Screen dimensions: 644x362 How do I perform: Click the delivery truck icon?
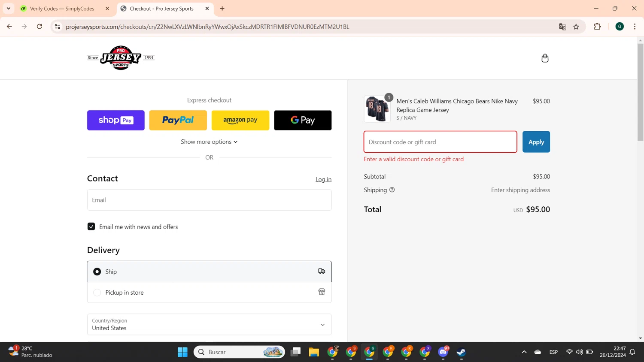(322, 271)
